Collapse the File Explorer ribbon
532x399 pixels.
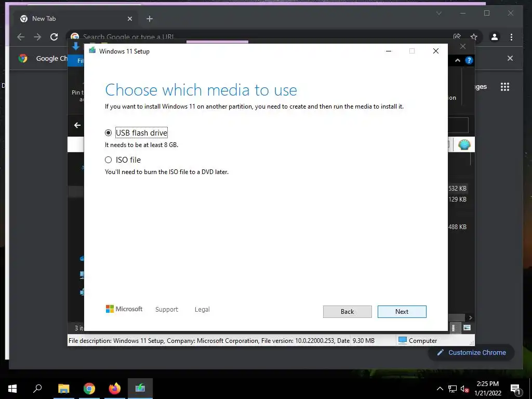tap(458, 60)
